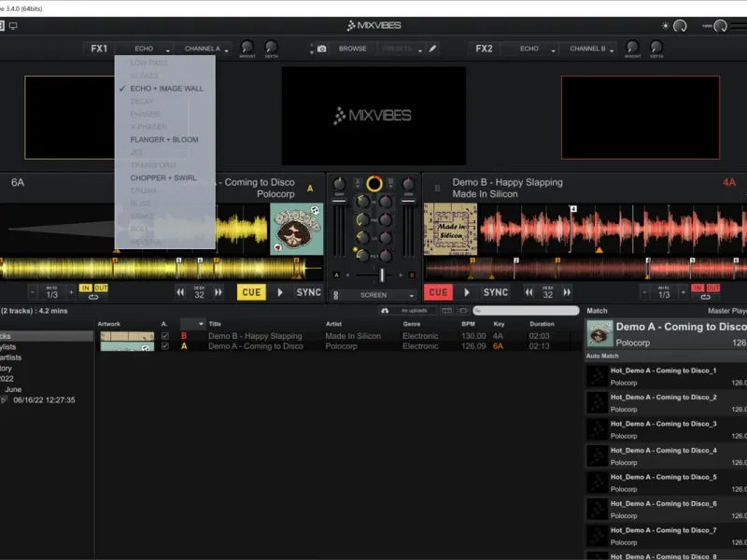
Task: Toggle deck B loop OUT point
Action: click(713, 288)
